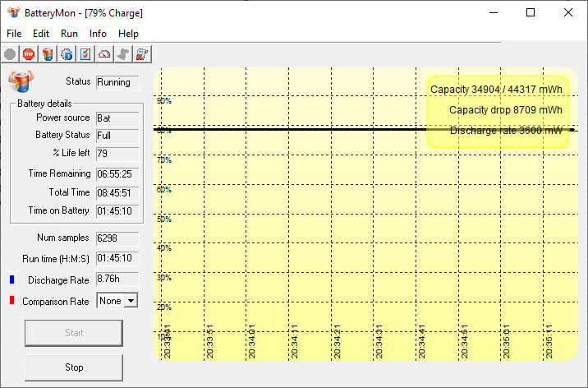Click the % Life left field showing 79

[x=117, y=154]
